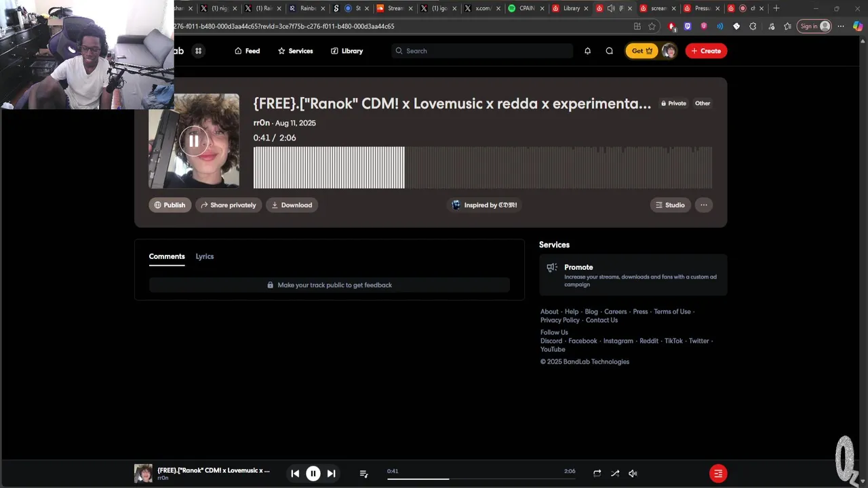Open the Privacy Policy link
This screenshot has width=868, height=488.
tap(560, 320)
